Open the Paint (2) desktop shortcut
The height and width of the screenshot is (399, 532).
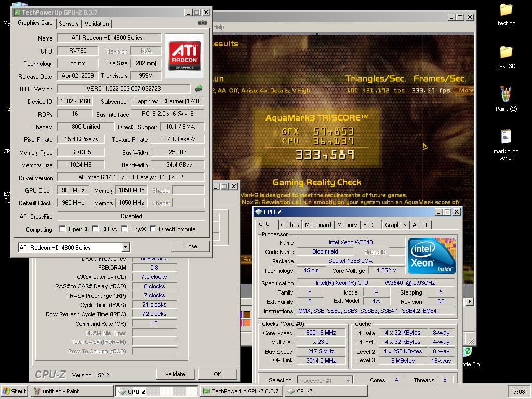coord(506,99)
